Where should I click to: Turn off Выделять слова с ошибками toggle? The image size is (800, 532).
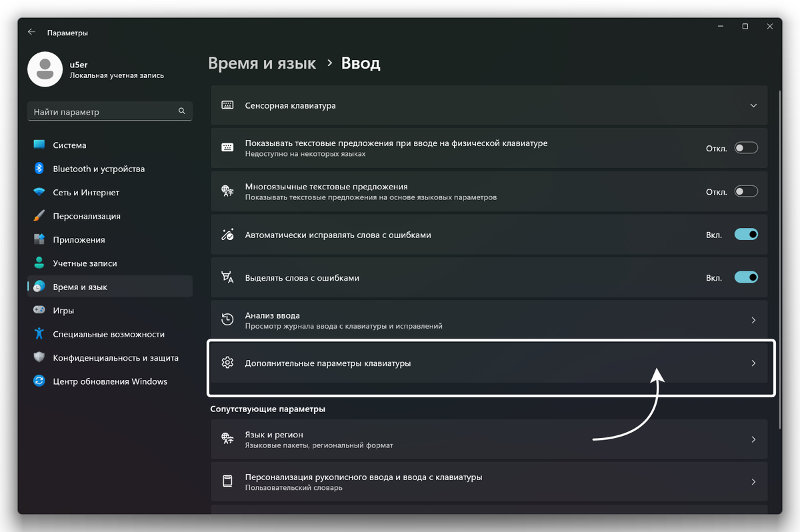pos(746,277)
